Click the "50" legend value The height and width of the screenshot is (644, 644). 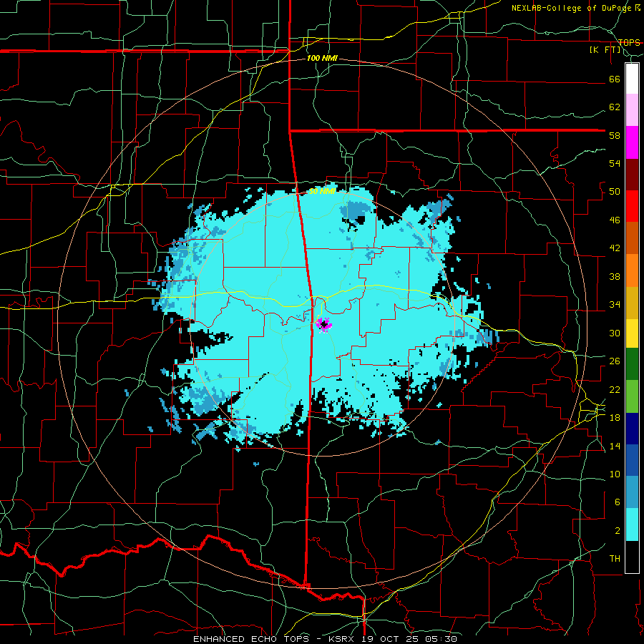pyautogui.click(x=615, y=192)
